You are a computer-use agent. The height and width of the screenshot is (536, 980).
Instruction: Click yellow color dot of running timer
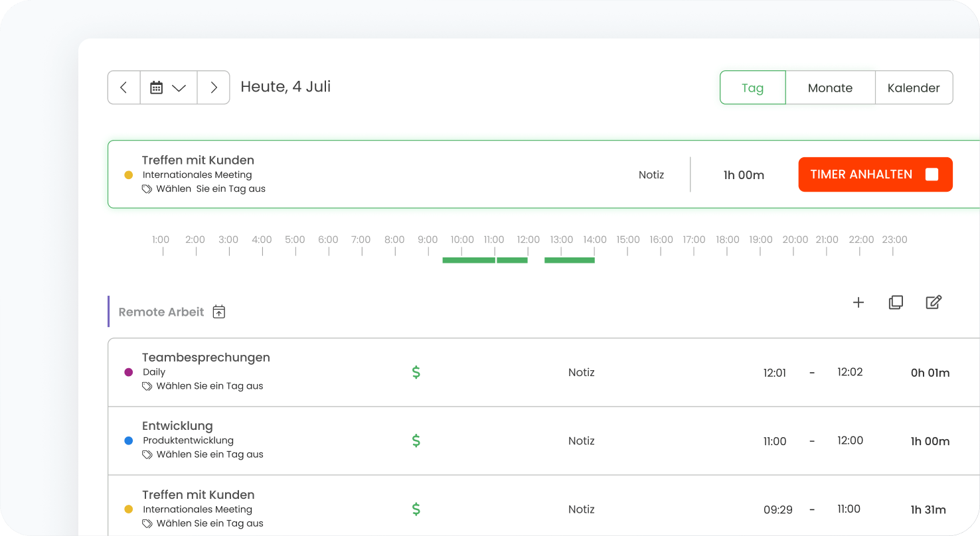pos(129,175)
